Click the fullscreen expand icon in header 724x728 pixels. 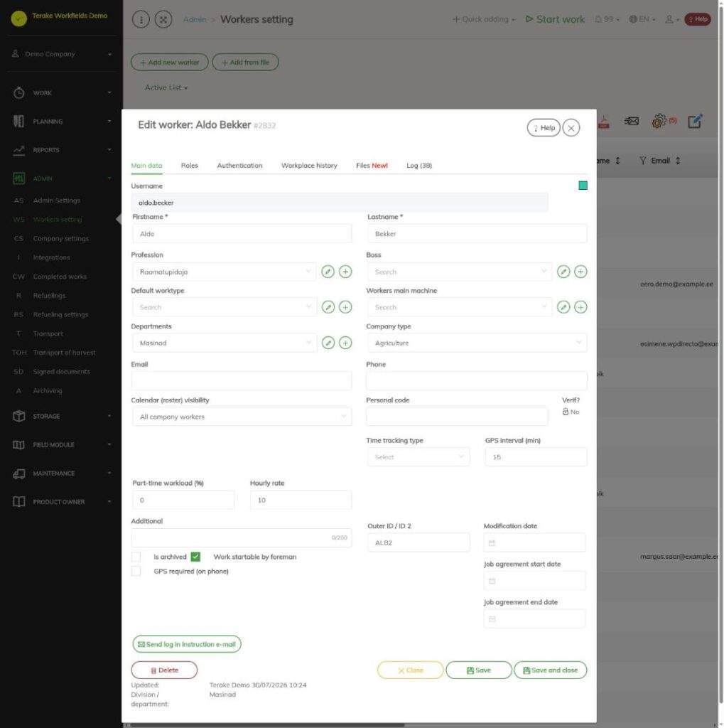[x=163, y=19]
